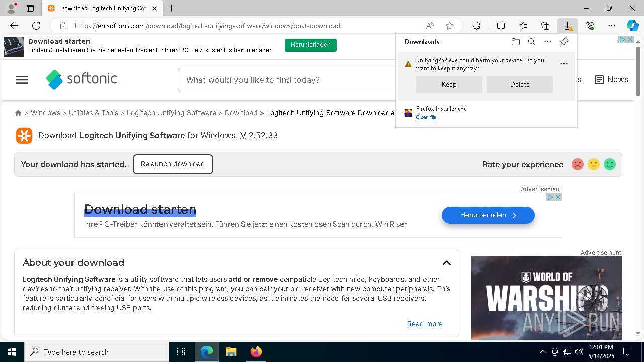The image size is (644, 362).
Task: Click the address bar URL
Action: [207, 26]
